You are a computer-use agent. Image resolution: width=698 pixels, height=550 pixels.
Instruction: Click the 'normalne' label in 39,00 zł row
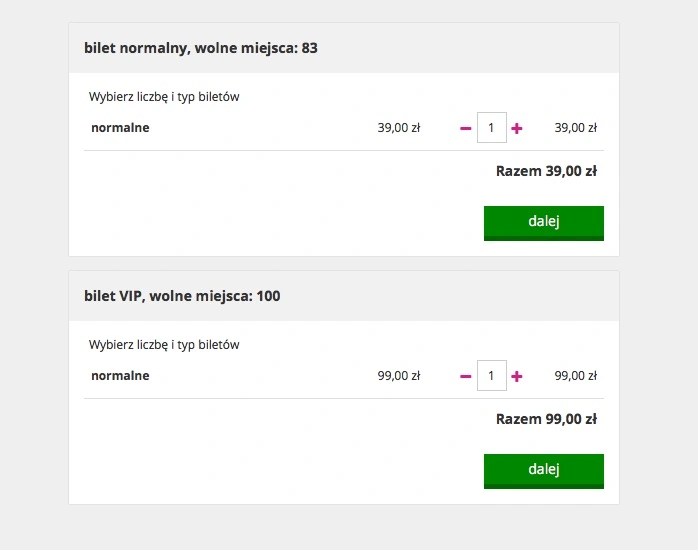coord(120,128)
